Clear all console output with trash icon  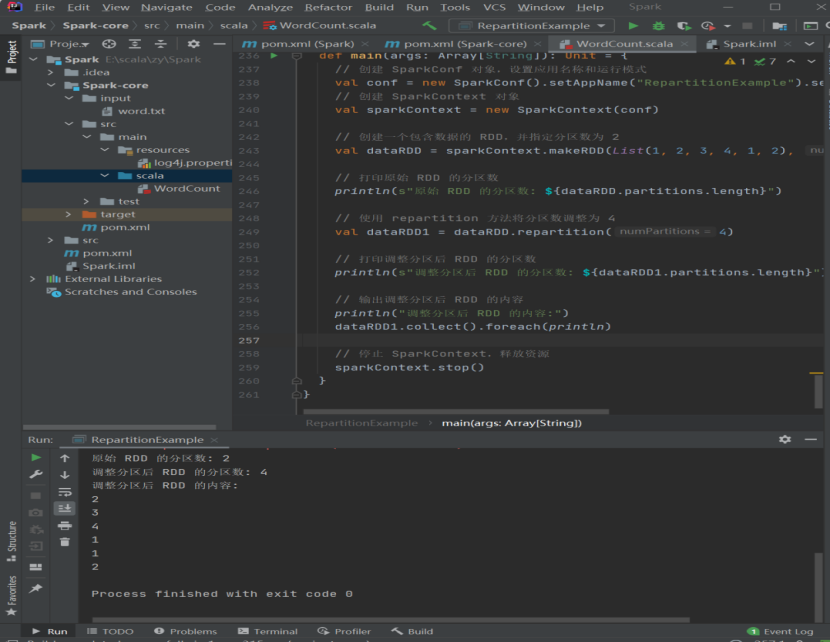(x=65, y=542)
